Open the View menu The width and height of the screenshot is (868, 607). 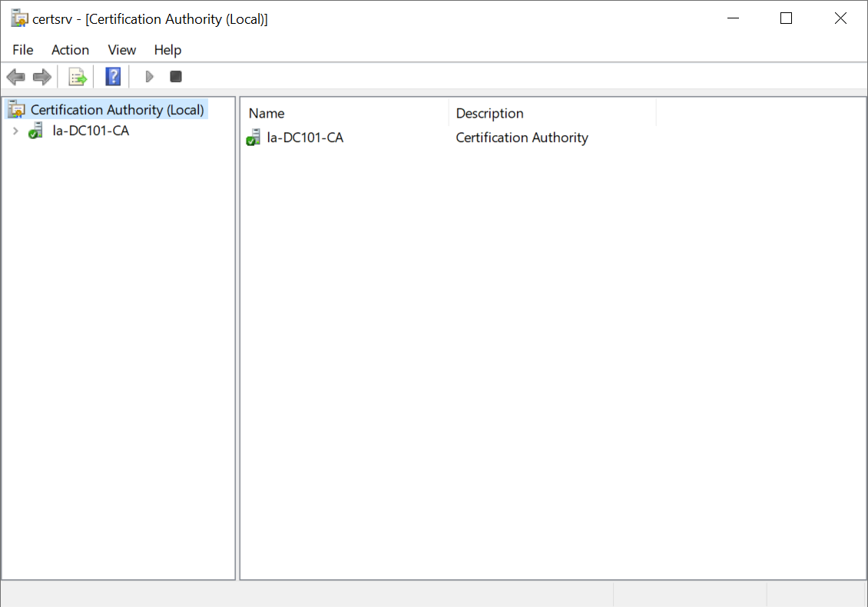point(121,50)
